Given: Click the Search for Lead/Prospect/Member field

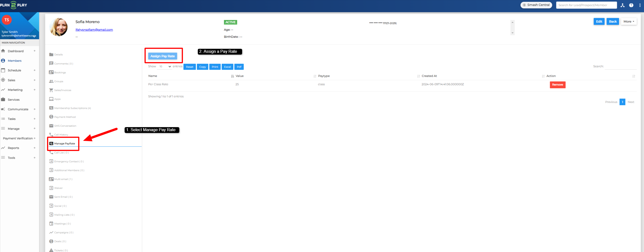Looking at the screenshot, I should pyautogui.click(x=586, y=5).
